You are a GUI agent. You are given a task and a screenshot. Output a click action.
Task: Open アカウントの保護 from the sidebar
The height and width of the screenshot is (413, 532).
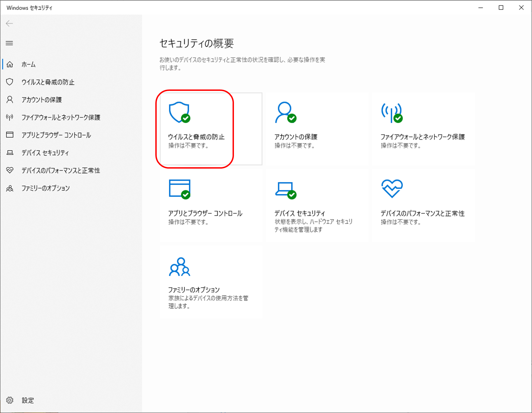tap(42, 100)
